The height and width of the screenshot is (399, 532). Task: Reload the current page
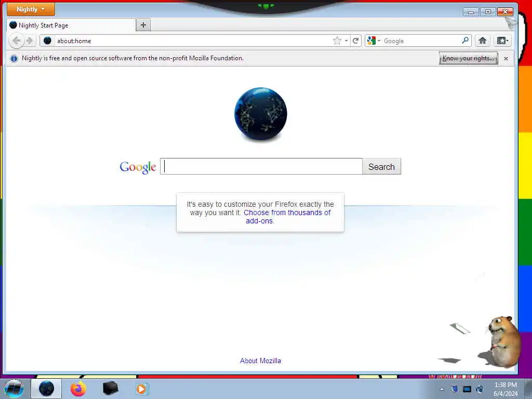[355, 41]
